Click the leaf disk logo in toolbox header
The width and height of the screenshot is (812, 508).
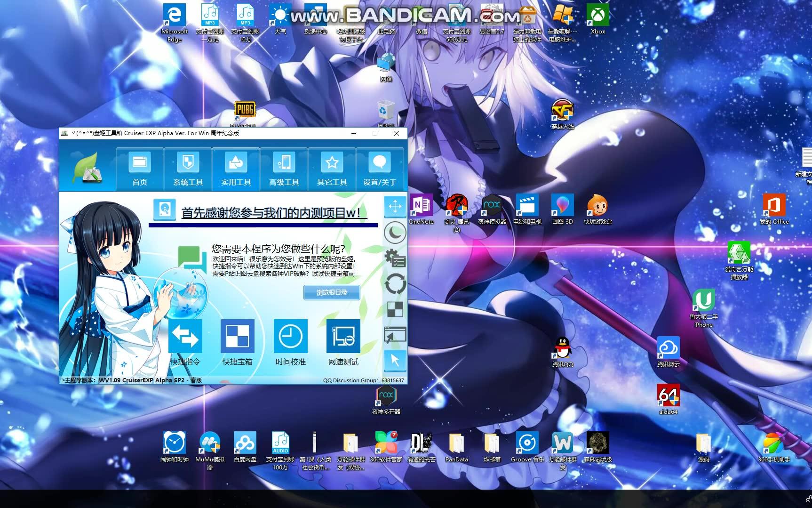pos(87,168)
